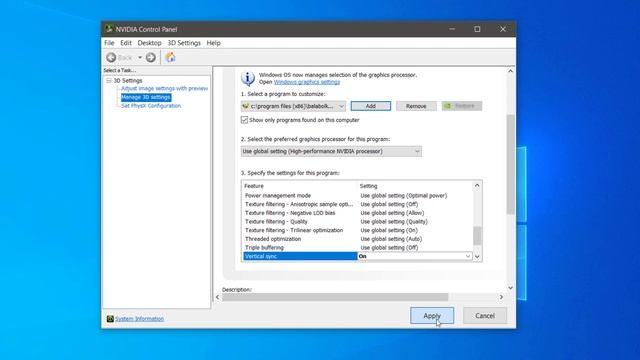
Task: Click horizontal scrollbar right arrow
Action: [501, 297]
